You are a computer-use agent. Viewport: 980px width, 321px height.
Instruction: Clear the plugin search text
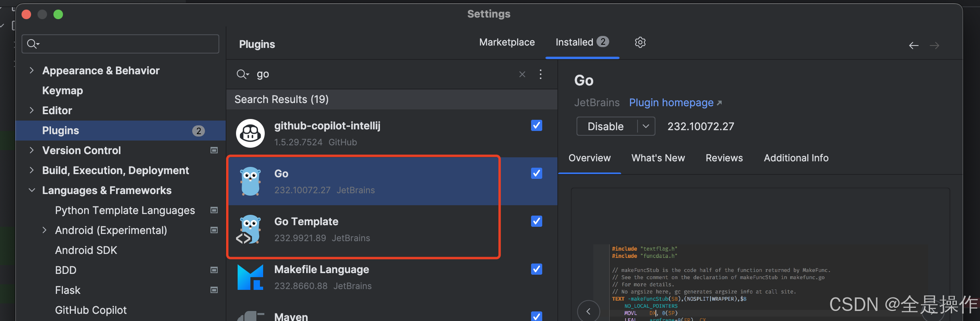click(522, 74)
